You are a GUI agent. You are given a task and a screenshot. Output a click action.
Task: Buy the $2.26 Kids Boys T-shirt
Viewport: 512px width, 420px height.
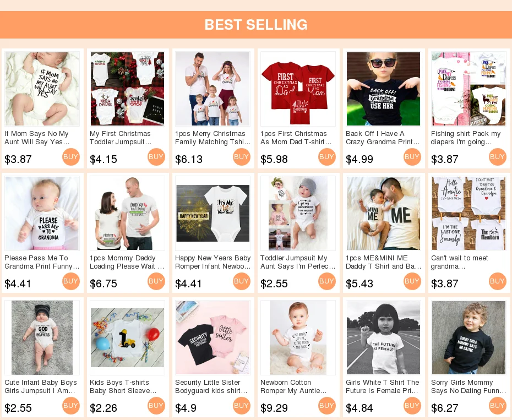pyautogui.click(x=156, y=406)
